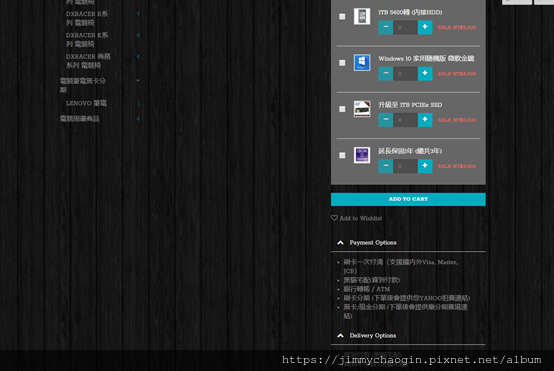Screen dimensions: 554x371
Task: Open the PCIEe SSD product thumbnail
Action: pos(362,109)
